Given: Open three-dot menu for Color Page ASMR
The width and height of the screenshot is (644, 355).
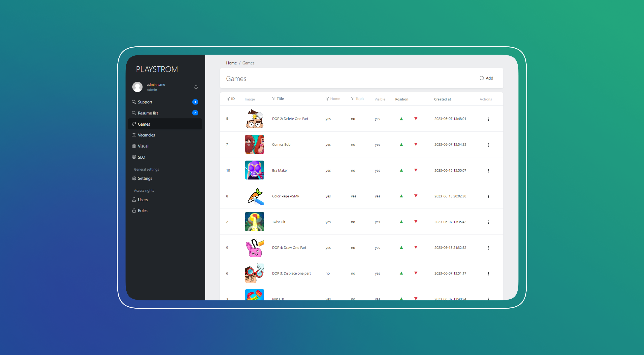Looking at the screenshot, I should coord(488,196).
